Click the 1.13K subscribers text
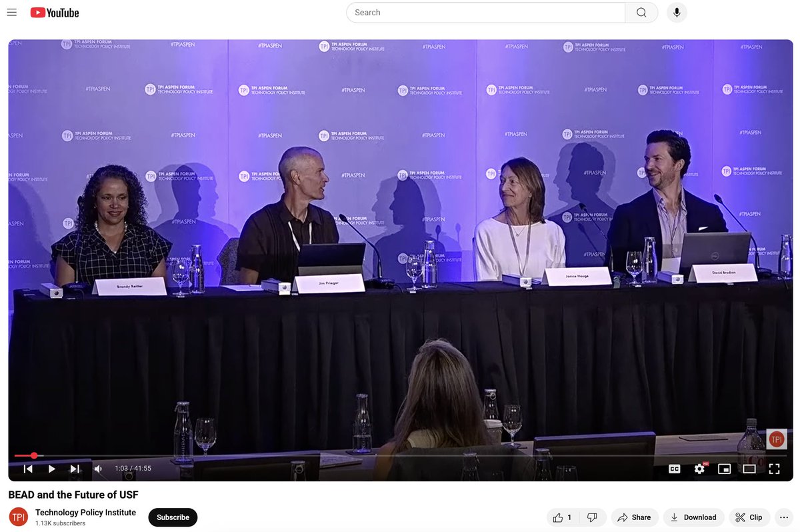This screenshot has width=800, height=532. pyautogui.click(x=60, y=523)
